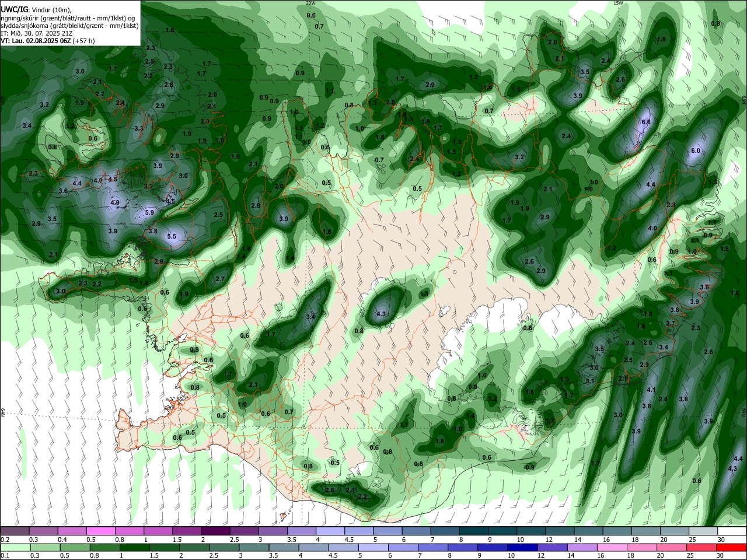Click the "UWC/IG: Vindur (10m)" title text

coord(35,10)
